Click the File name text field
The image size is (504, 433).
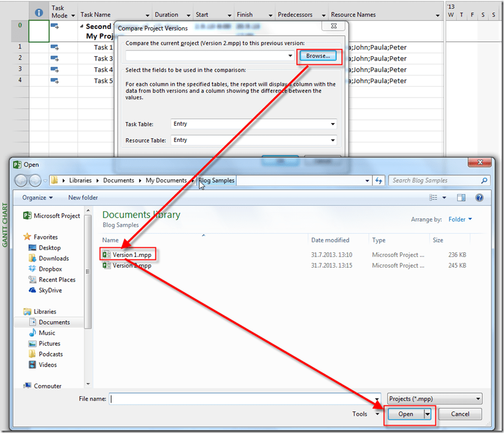tap(244, 399)
